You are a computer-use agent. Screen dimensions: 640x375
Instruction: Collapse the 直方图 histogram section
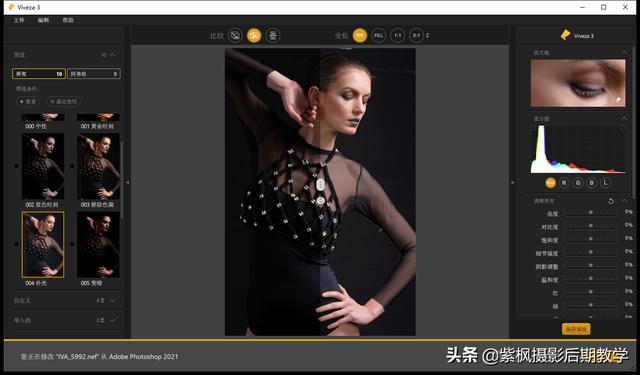(x=624, y=118)
